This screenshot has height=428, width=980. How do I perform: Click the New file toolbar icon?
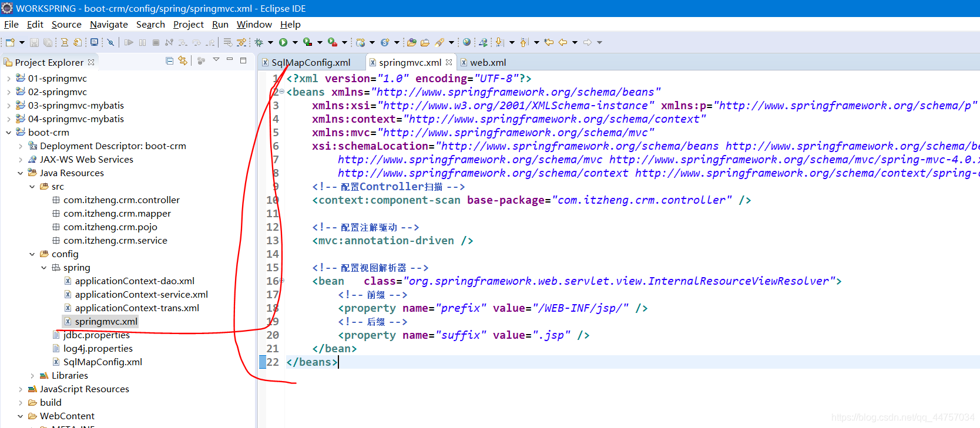[x=10, y=42]
